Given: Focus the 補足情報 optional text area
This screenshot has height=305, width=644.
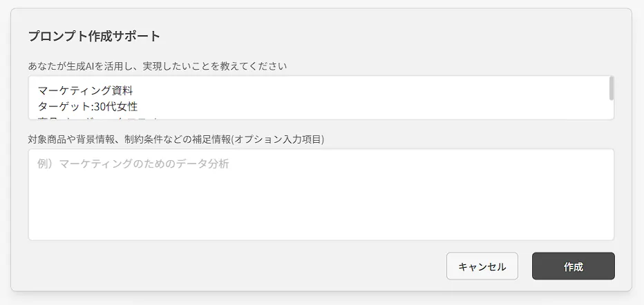Looking at the screenshot, I should [321, 194].
